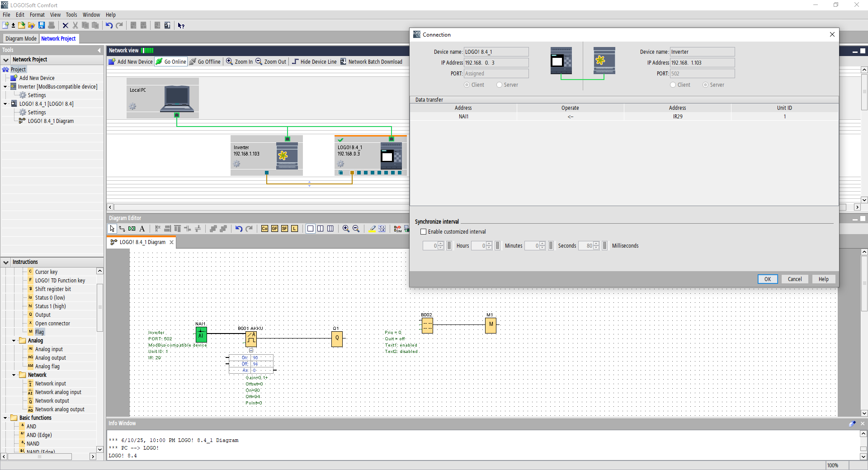This screenshot has height=470, width=868.
Task: Select the text tool in Diagram Editor
Action: pos(142,229)
